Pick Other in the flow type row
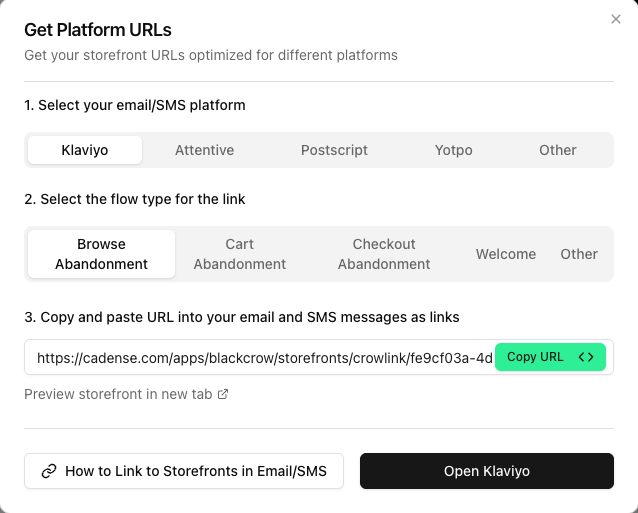 point(579,254)
